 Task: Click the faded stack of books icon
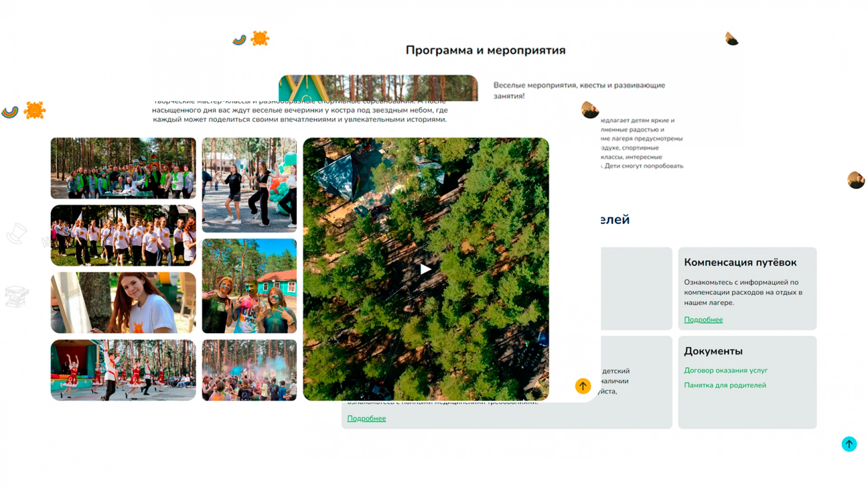(x=17, y=297)
